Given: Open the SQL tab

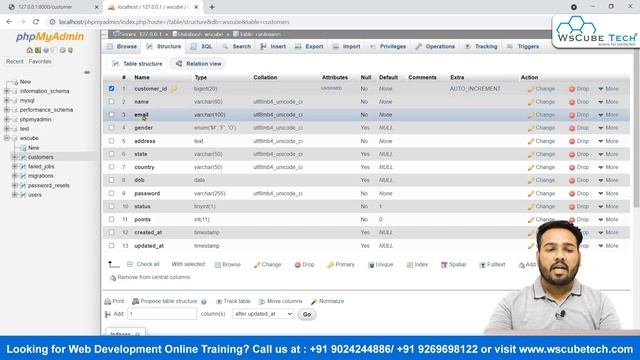Looking at the screenshot, I should click(x=202, y=47).
